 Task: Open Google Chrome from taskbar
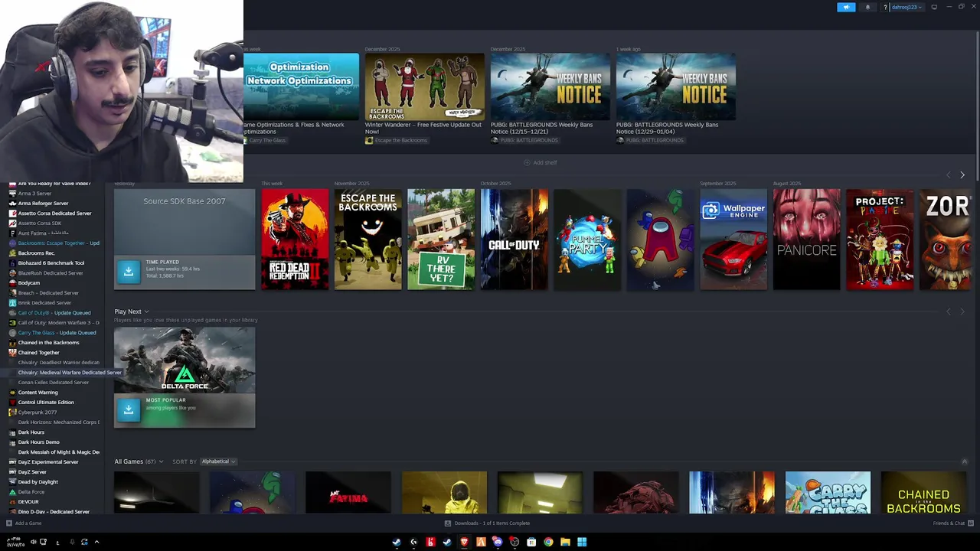pos(548,542)
